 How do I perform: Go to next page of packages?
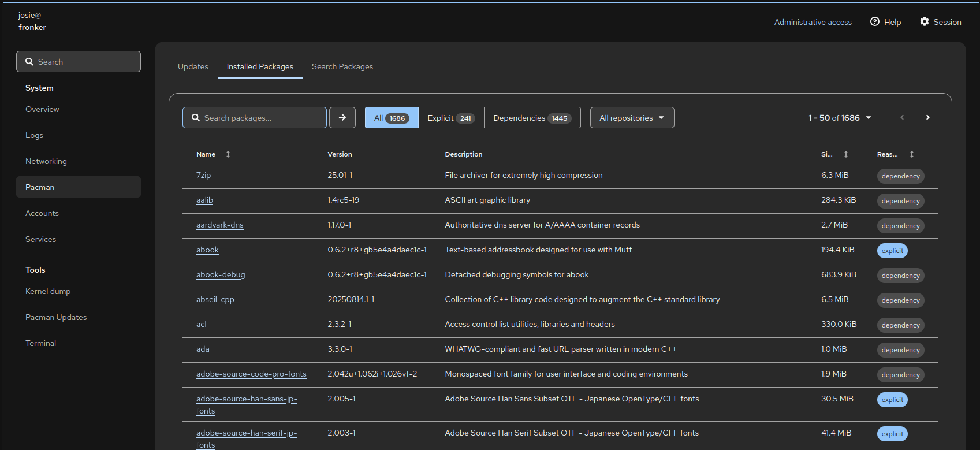click(x=928, y=118)
